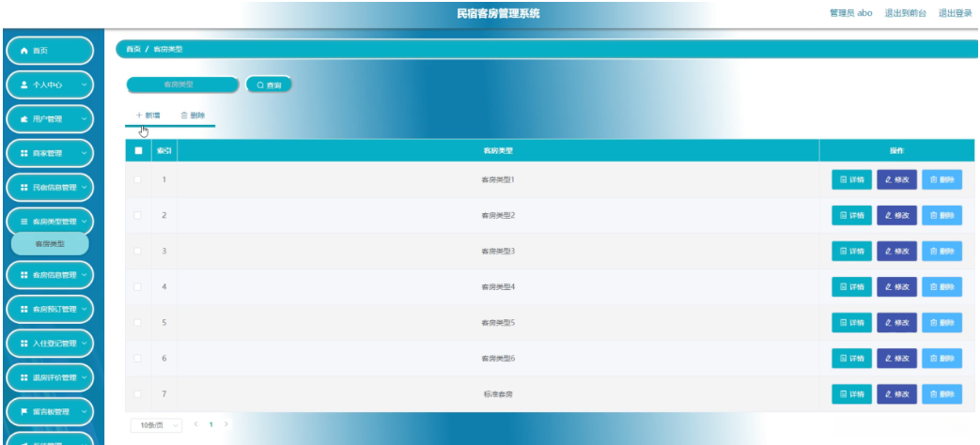Viewport: 980px width, 445px height.
Task: Click 修改 for row 客房类型5
Action: pyautogui.click(x=897, y=323)
